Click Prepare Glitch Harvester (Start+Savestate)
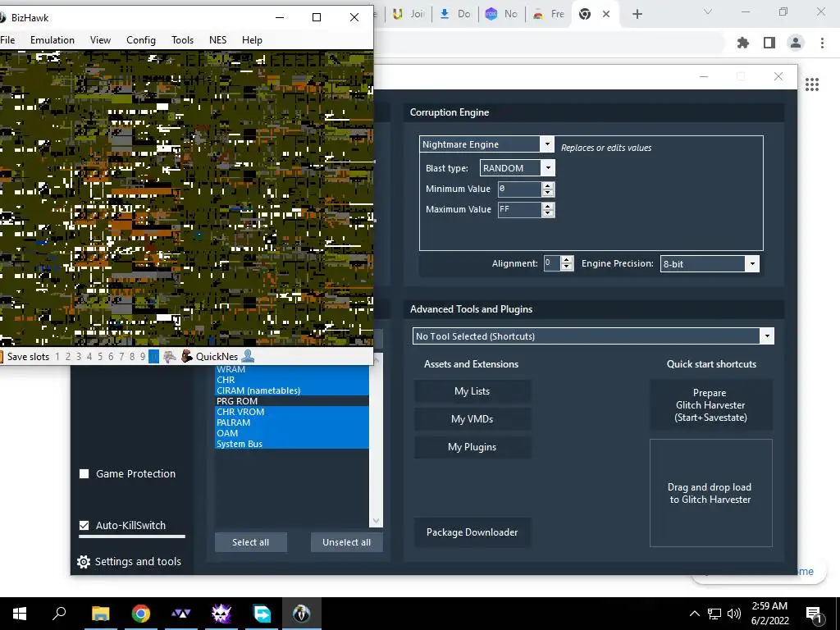The width and height of the screenshot is (840, 630). pyautogui.click(x=710, y=405)
